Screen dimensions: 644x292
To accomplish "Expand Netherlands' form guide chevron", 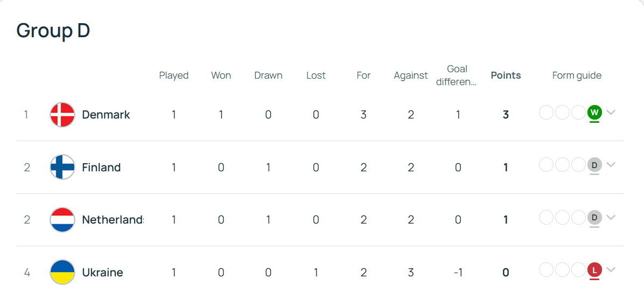I will pos(611,217).
